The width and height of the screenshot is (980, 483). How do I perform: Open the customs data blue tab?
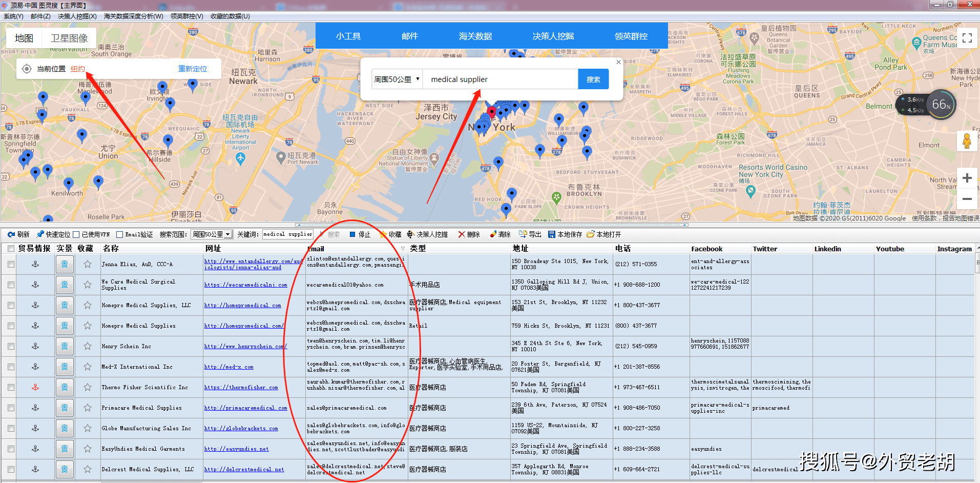(x=475, y=36)
